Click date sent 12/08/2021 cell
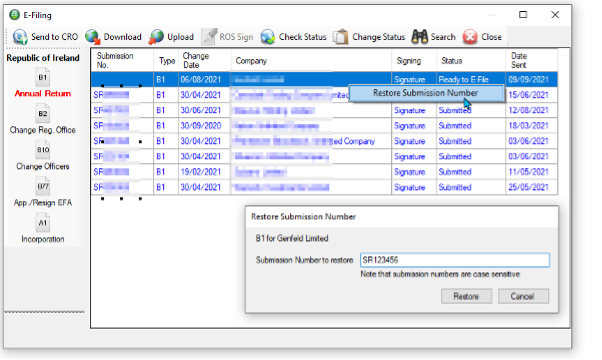 [531, 110]
